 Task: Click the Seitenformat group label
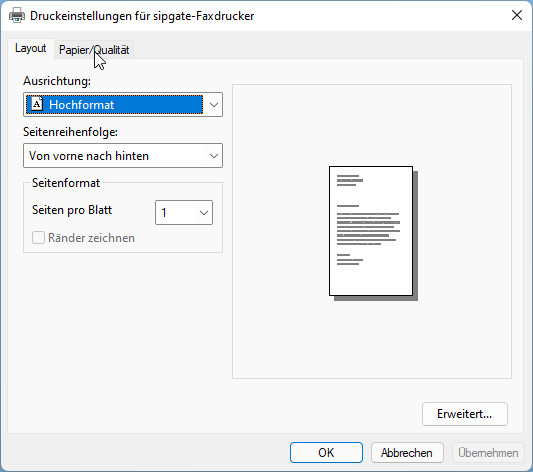point(66,183)
